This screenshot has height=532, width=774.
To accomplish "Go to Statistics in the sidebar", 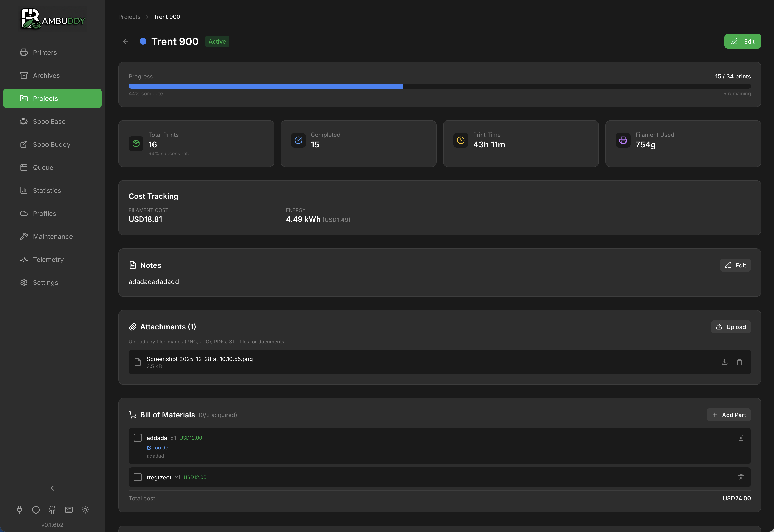I will point(47,191).
